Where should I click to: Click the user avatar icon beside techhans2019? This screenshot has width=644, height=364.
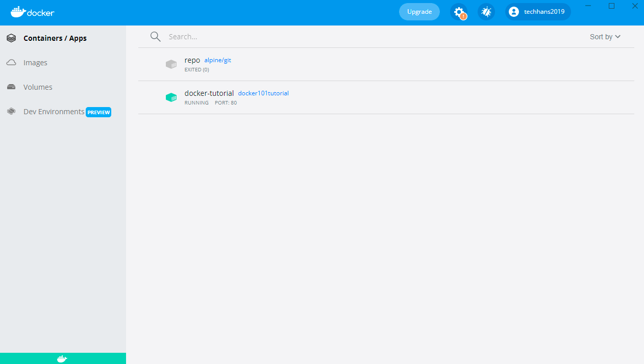tap(514, 12)
